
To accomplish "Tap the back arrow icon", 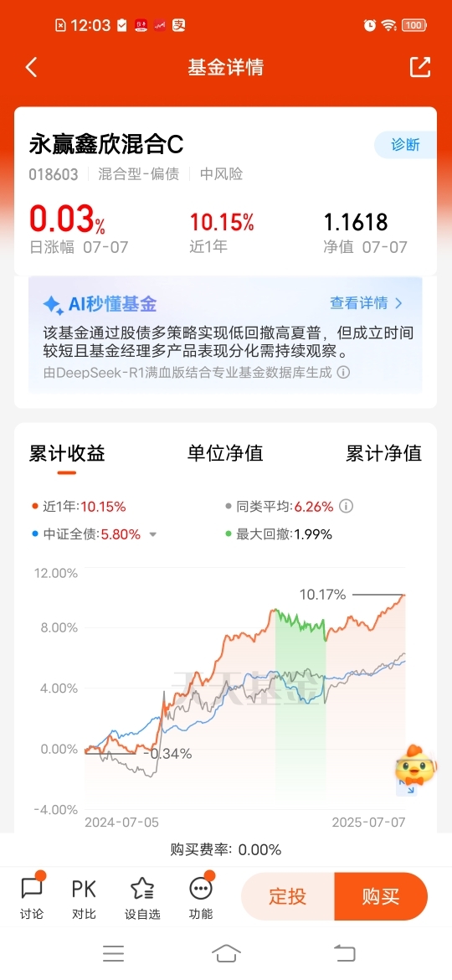I will [x=31, y=68].
